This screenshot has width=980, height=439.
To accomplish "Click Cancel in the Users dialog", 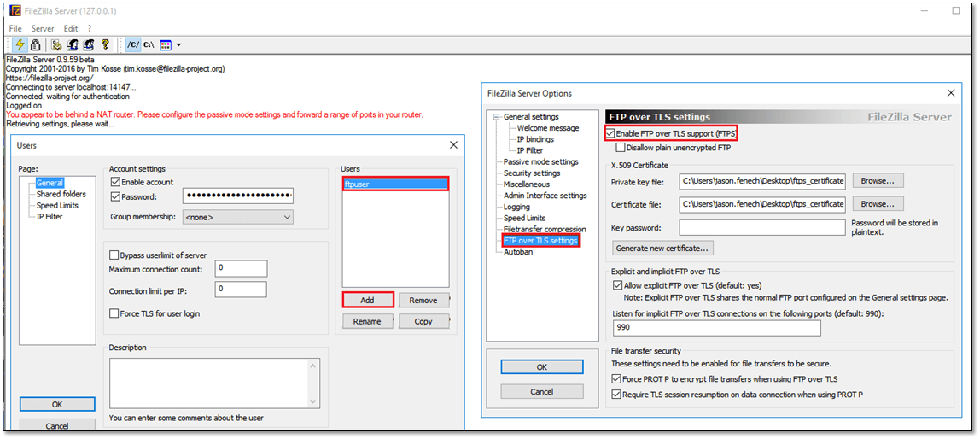I will (x=57, y=426).
